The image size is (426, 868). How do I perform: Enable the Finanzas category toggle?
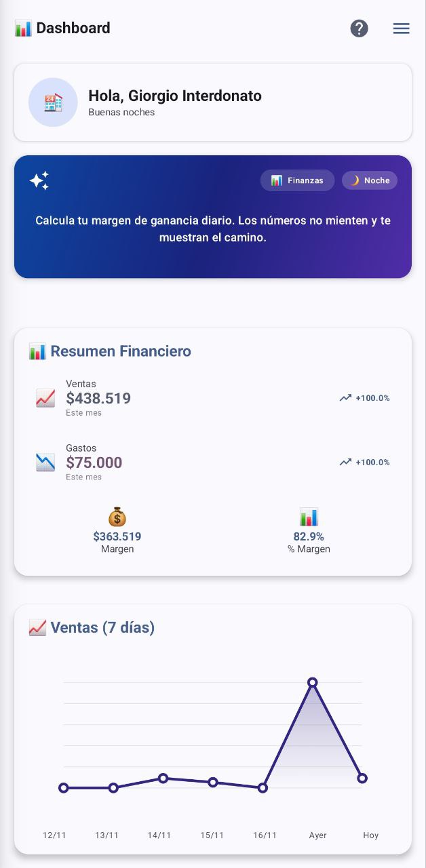pyautogui.click(x=297, y=180)
